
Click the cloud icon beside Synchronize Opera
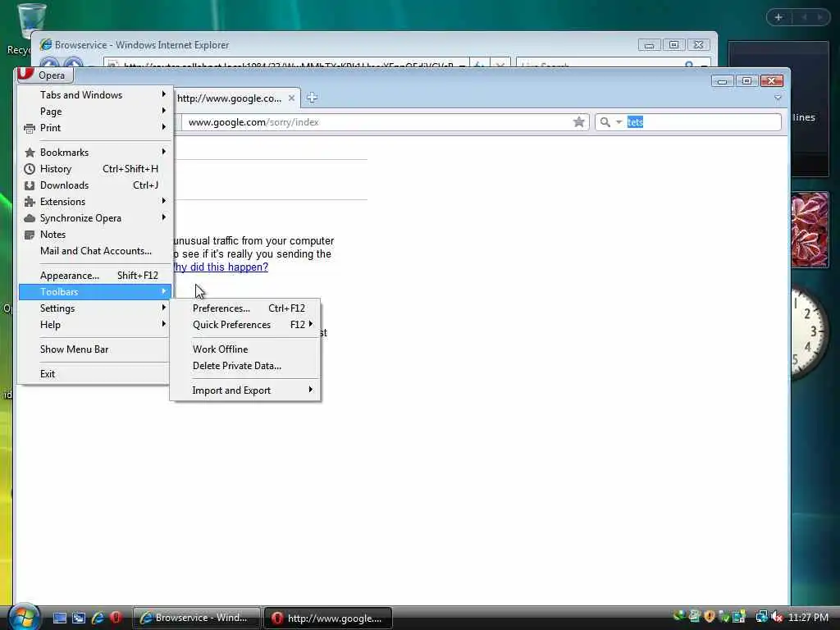pyautogui.click(x=30, y=218)
